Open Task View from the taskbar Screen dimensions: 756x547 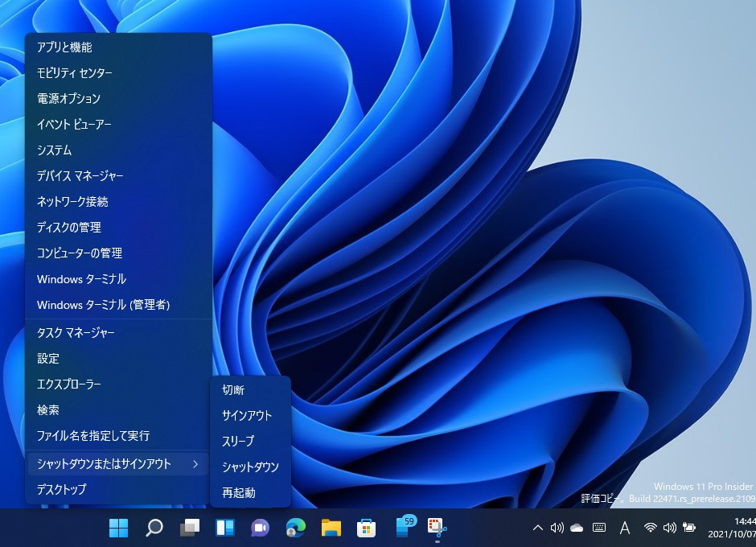pos(189,528)
